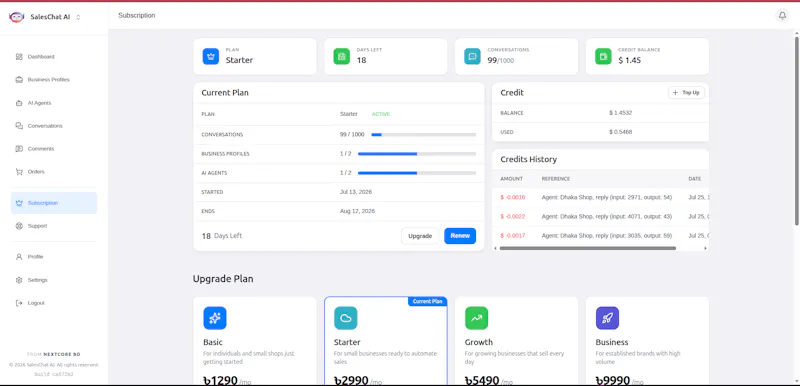Click the Upgrade Plan heading
Image resolution: width=800 pixels, height=386 pixels.
click(x=223, y=279)
